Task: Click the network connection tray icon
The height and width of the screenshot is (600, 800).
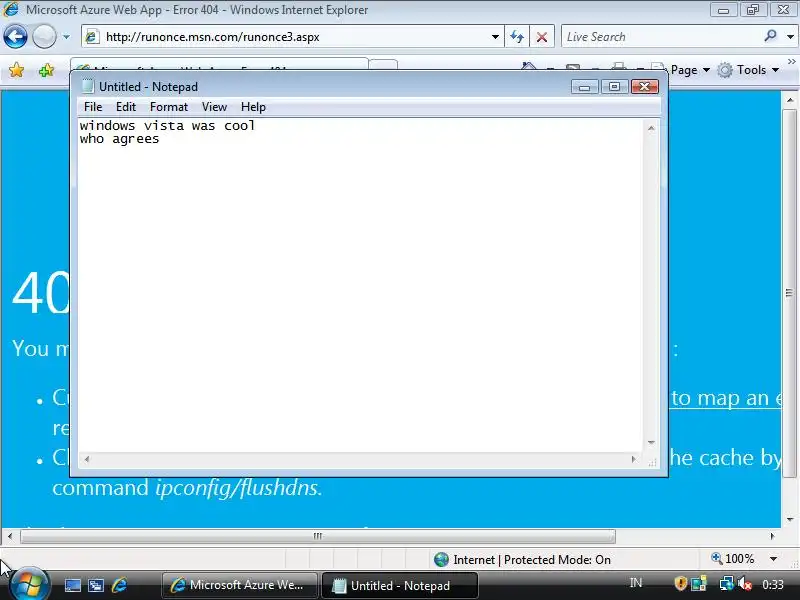Action: pyautogui.click(x=726, y=583)
